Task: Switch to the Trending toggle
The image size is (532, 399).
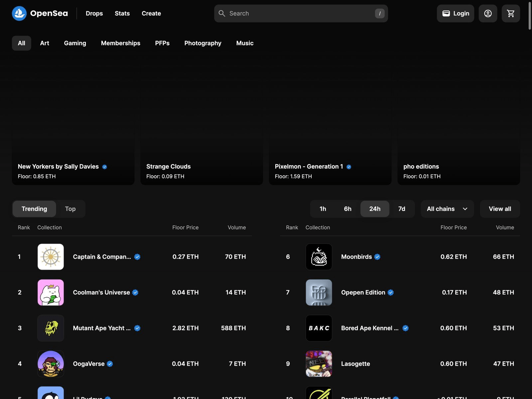Action: pos(34,209)
